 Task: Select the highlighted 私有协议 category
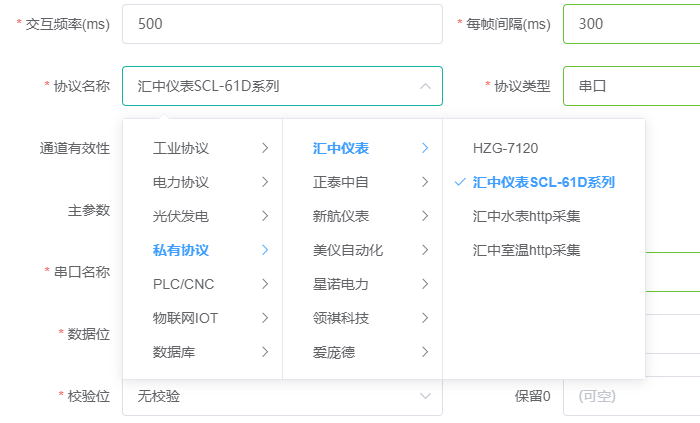click(x=203, y=250)
